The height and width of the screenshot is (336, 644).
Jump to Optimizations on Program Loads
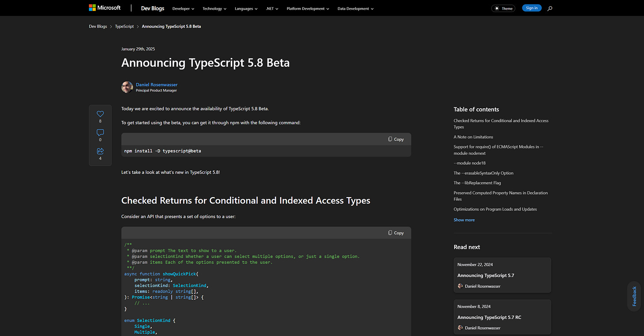click(495, 209)
